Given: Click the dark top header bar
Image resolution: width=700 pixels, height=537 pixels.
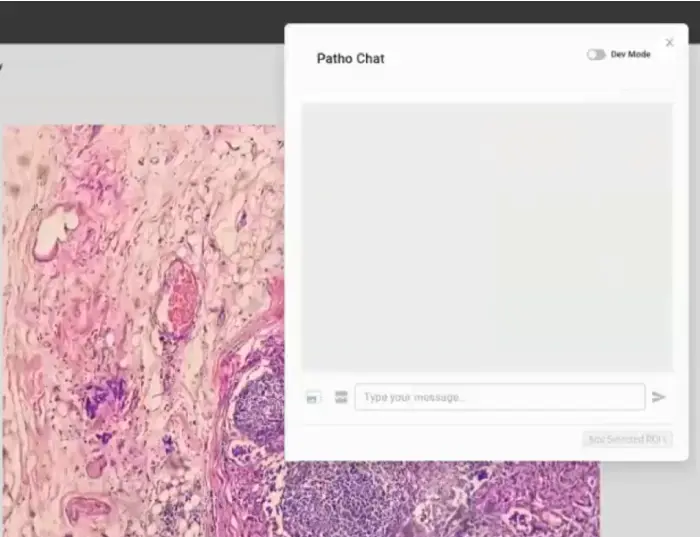Looking at the screenshot, I should tap(140, 20).
